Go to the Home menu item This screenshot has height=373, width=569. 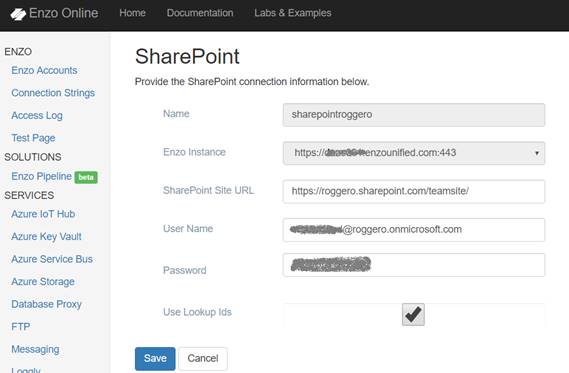(x=132, y=13)
